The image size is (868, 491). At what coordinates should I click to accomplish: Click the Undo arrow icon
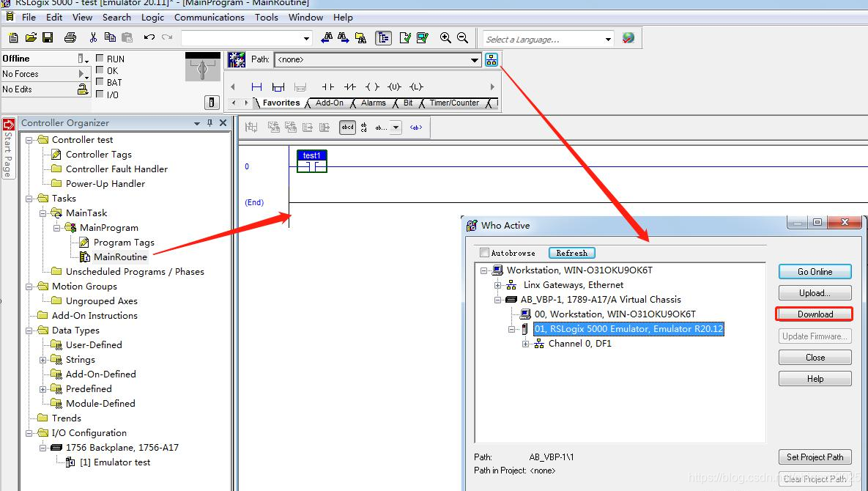pyautogui.click(x=149, y=37)
